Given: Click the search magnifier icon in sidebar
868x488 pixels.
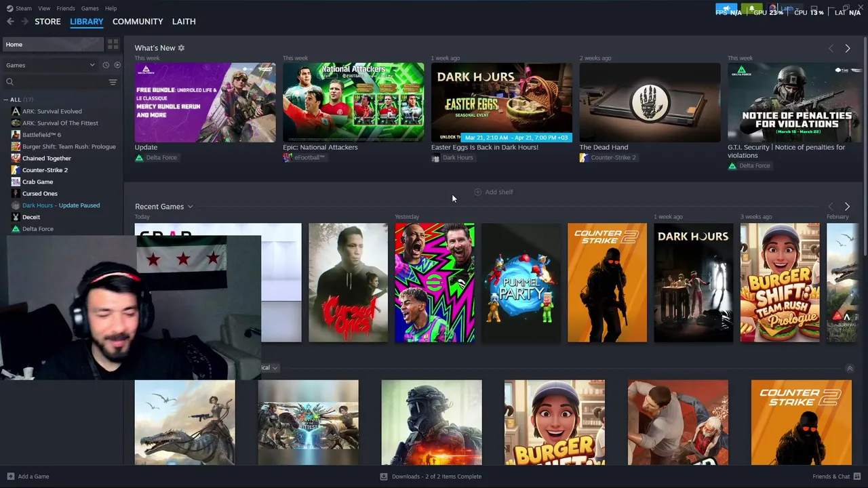Looking at the screenshot, I should [9, 82].
